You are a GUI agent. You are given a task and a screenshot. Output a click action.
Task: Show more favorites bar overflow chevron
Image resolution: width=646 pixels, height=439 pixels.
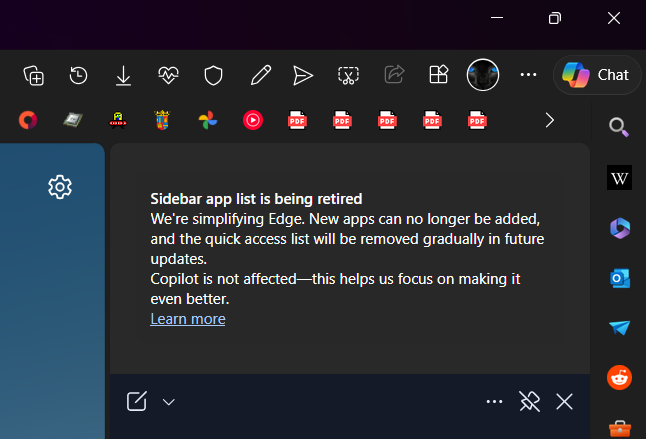point(549,120)
